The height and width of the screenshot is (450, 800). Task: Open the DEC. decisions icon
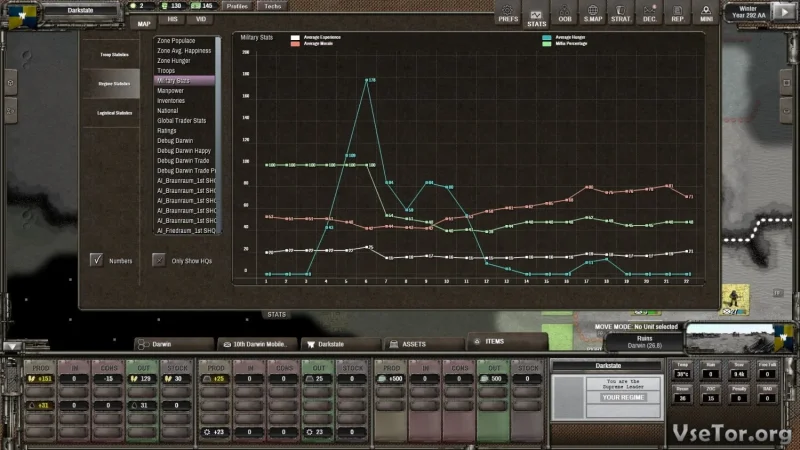coord(650,13)
